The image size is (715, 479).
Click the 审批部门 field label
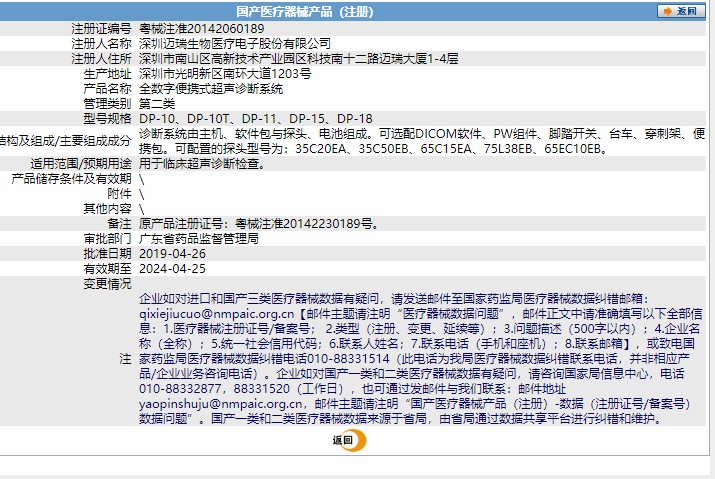107,239
